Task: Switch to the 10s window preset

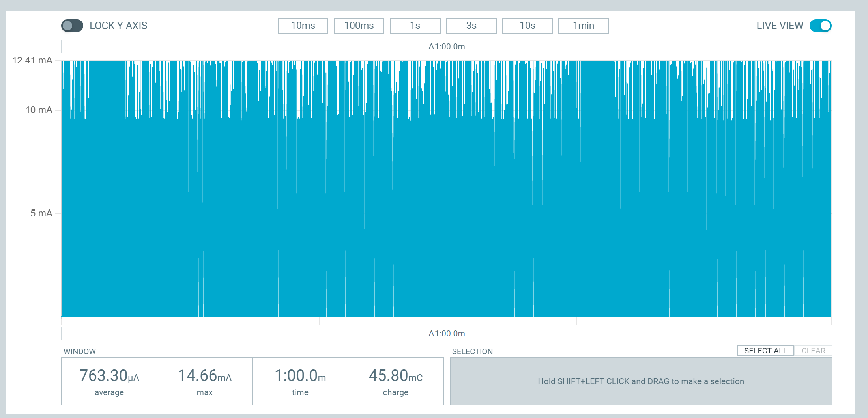Action: click(x=527, y=26)
